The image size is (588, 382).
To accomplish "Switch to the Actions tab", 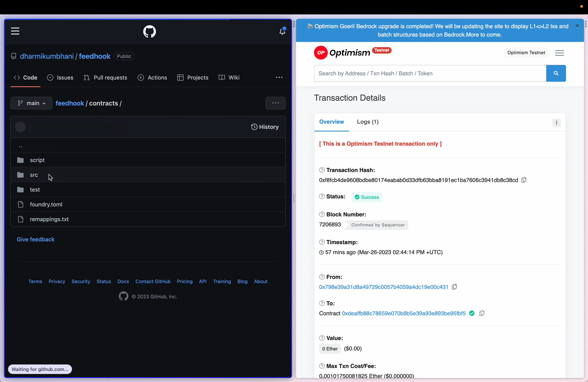I will pos(152,77).
